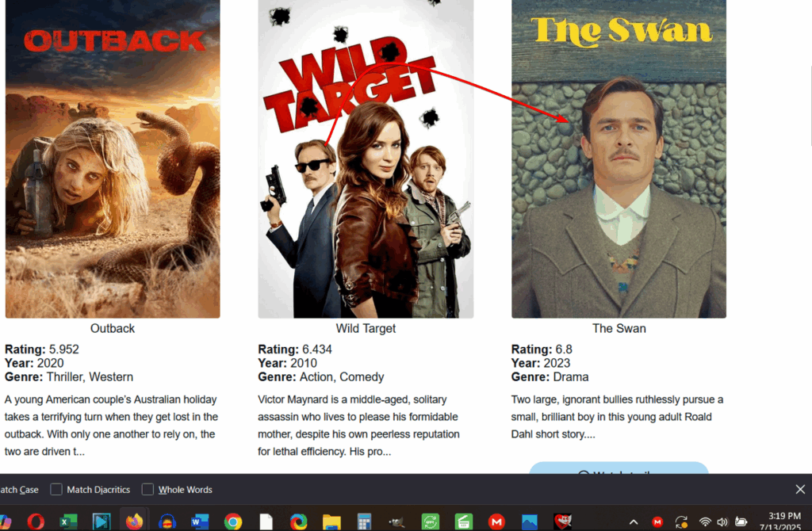Screen dimensions: 812x531
Task: Click Outback's rating 5.952
Action: tap(42, 350)
